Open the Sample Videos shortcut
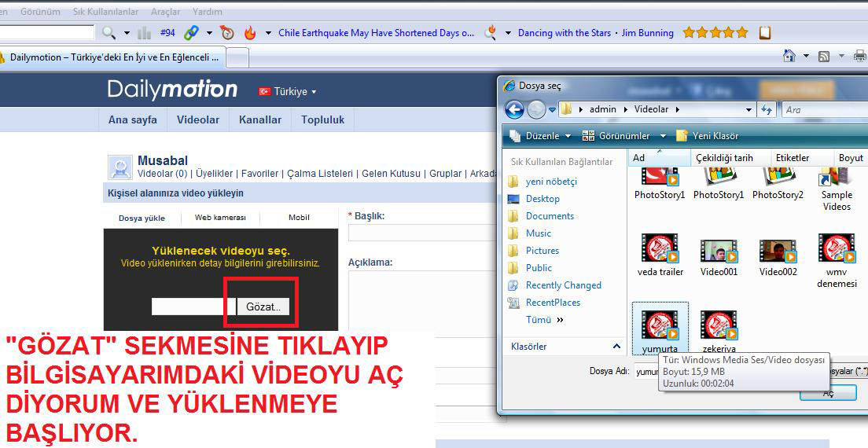The image size is (868, 448). click(x=837, y=190)
